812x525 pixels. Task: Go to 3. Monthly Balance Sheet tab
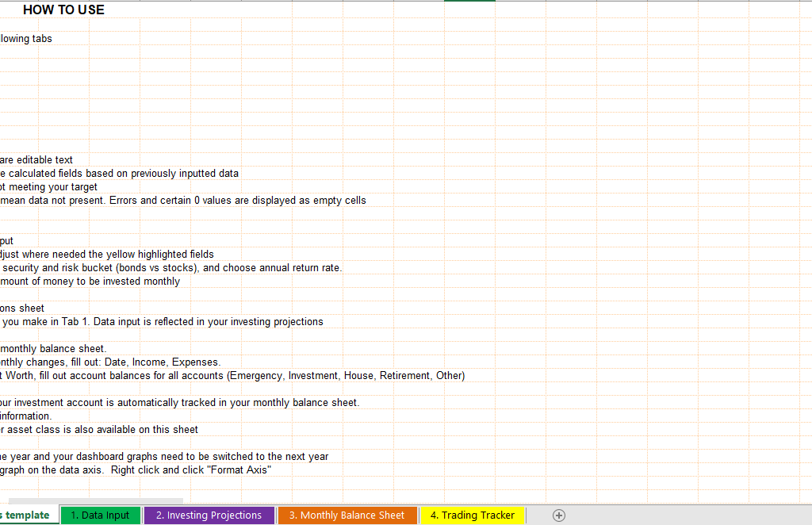click(x=347, y=515)
